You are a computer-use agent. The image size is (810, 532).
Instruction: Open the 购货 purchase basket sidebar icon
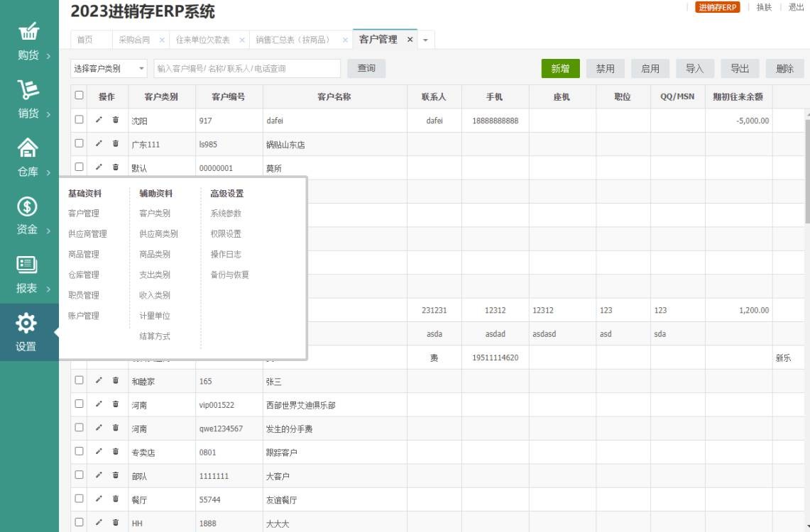tap(28, 33)
